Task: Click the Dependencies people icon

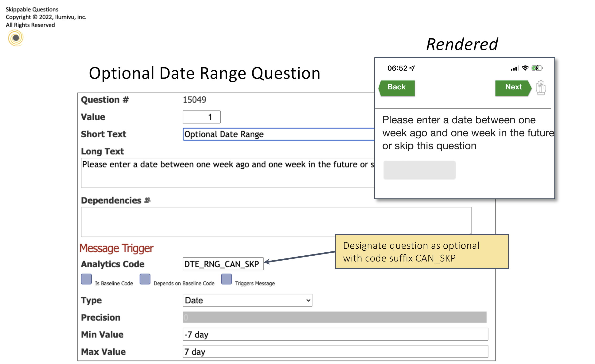Action: coord(147,200)
